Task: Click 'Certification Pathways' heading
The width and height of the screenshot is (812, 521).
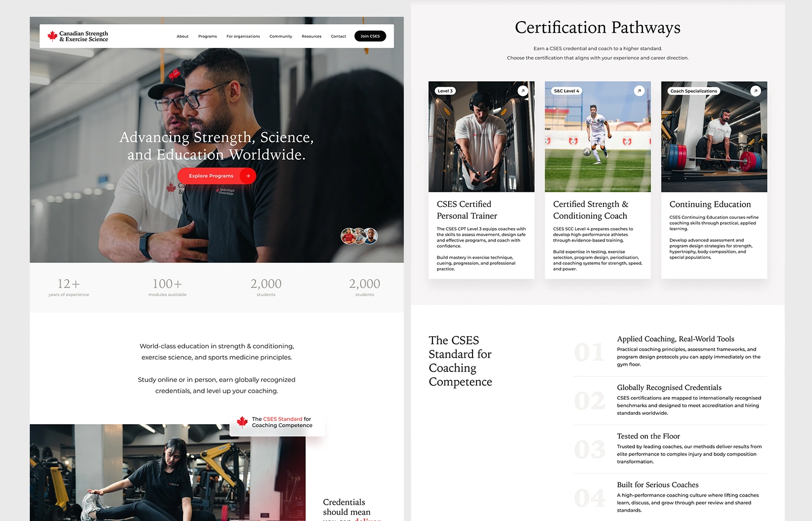Action: pyautogui.click(x=598, y=27)
